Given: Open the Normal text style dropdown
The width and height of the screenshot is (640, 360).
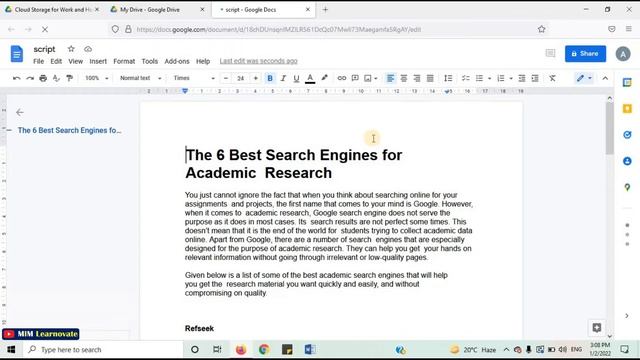Looking at the screenshot, I should pos(140,78).
